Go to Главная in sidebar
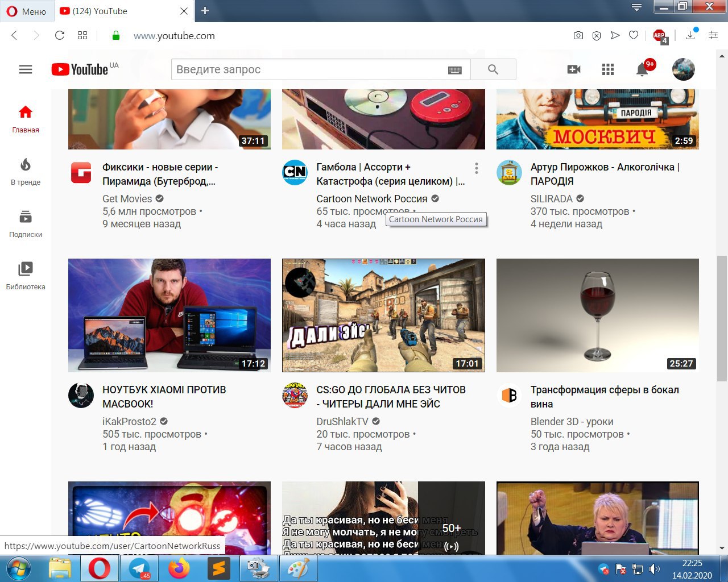 (26, 119)
